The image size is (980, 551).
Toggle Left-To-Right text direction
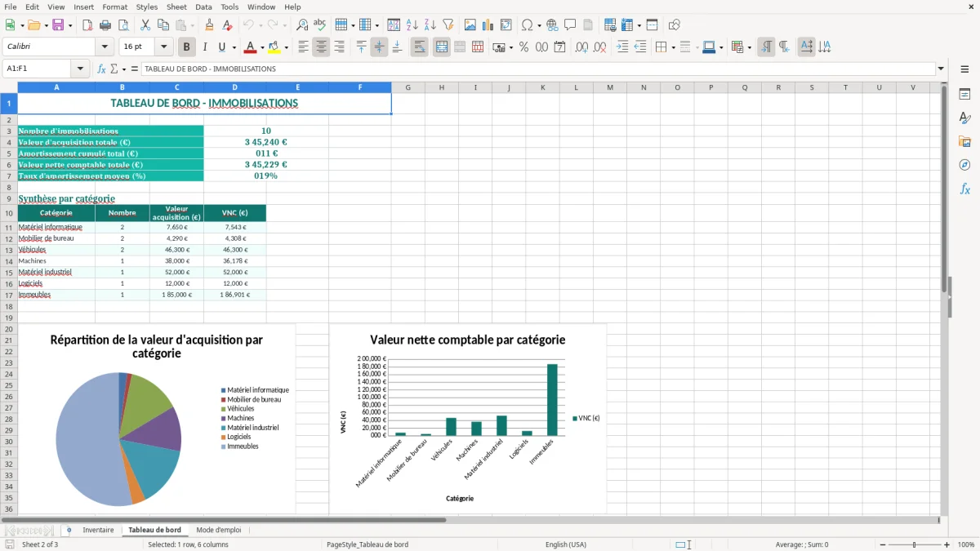pyautogui.click(x=766, y=47)
